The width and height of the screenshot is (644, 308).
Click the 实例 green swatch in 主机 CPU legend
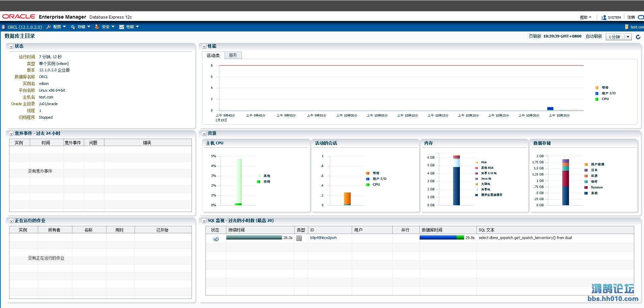pos(258,182)
